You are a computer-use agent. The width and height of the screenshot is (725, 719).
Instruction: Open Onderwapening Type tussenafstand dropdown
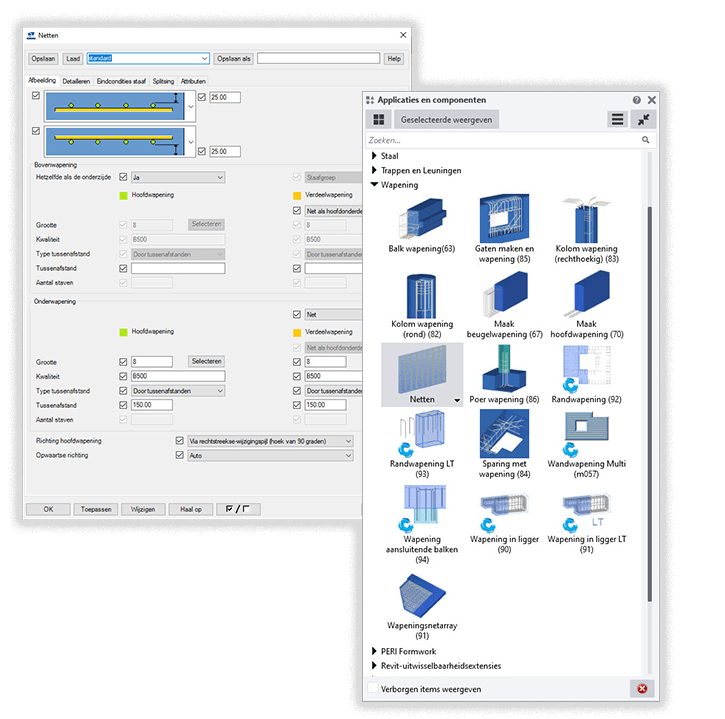click(x=178, y=391)
